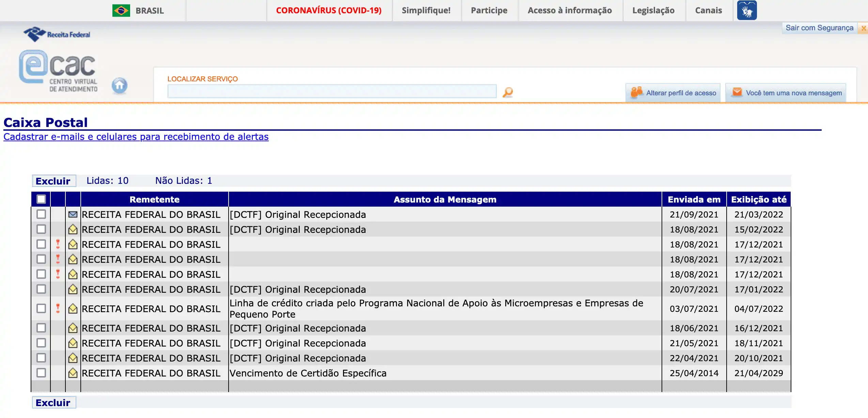Open the CORONAVÍRUS (COVID-19) menu item
Screen dimensions: 868x418
328,11
